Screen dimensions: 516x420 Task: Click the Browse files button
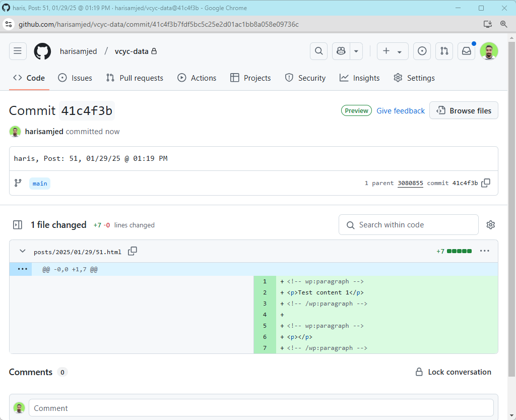click(464, 110)
